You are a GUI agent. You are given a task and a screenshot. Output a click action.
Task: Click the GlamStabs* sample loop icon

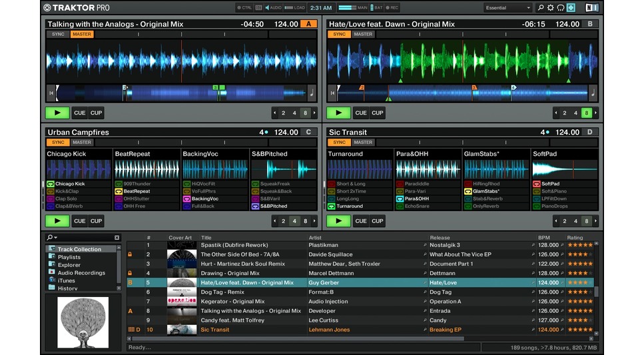468,191
